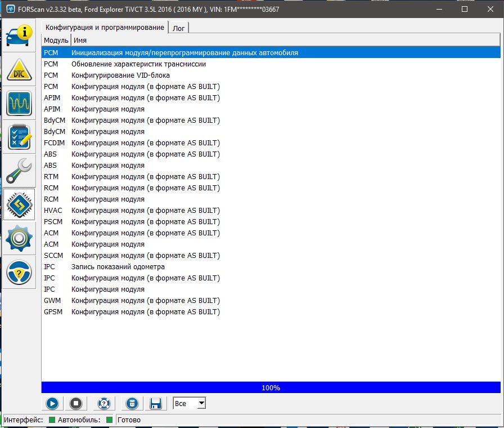Select GPSM module AS BUILT configuration row

tap(145, 312)
